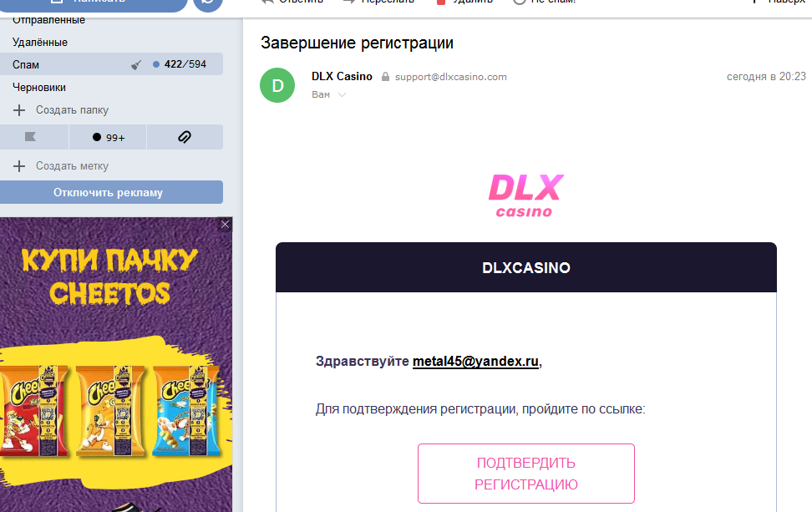
Task: Click the broom icon in Spam folder
Action: click(x=136, y=64)
